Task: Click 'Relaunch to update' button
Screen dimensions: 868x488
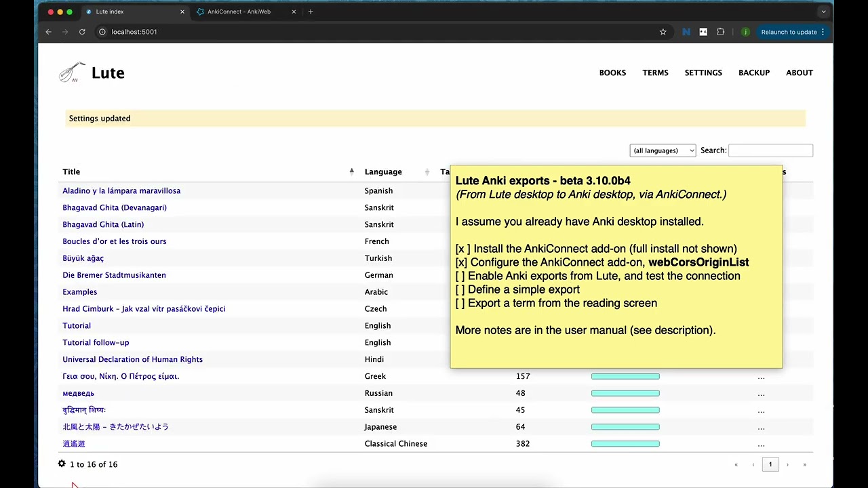Action: pos(793,32)
